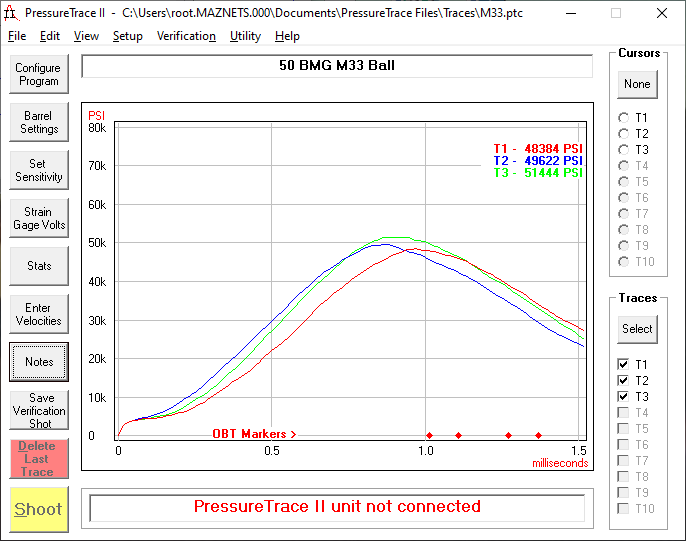The image size is (686, 541).
Task: Open the Edit menu
Action: pos(49,36)
